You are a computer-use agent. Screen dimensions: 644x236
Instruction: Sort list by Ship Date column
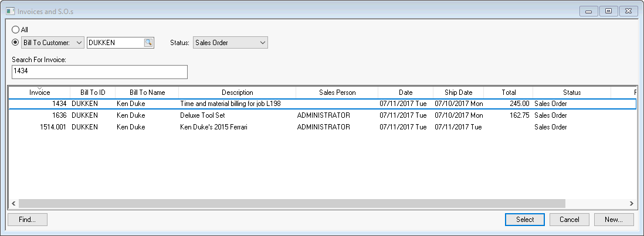coord(458,93)
